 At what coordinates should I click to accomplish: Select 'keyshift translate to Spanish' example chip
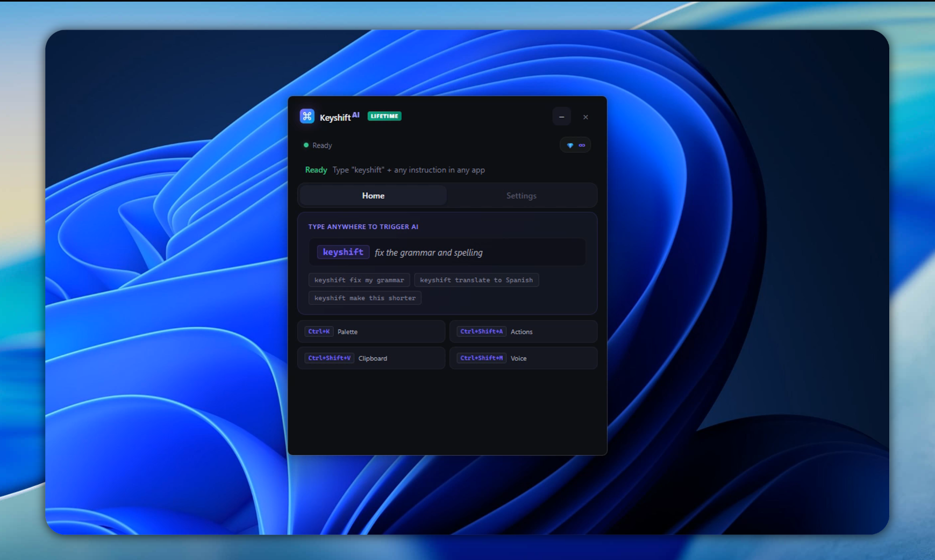click(476, 280)
